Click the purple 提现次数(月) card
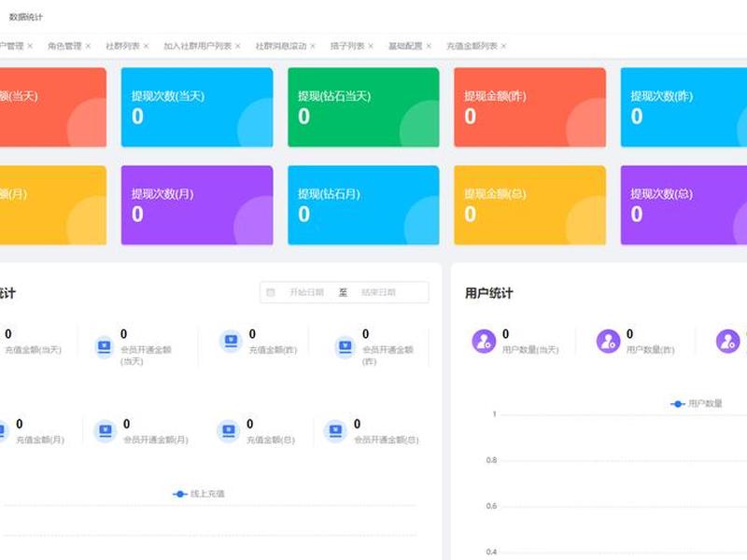 (197, 205)
